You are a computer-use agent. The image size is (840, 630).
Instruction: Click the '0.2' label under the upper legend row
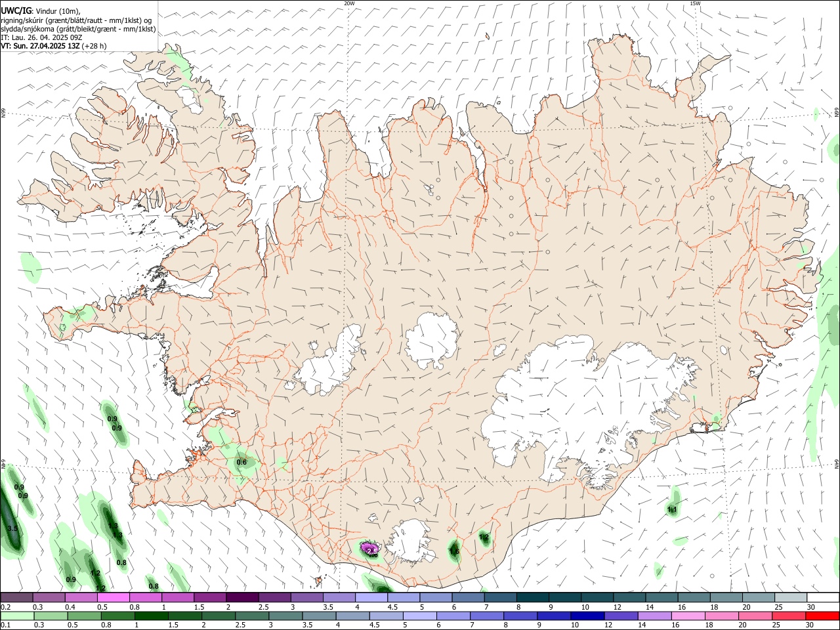tap(5, 607)
